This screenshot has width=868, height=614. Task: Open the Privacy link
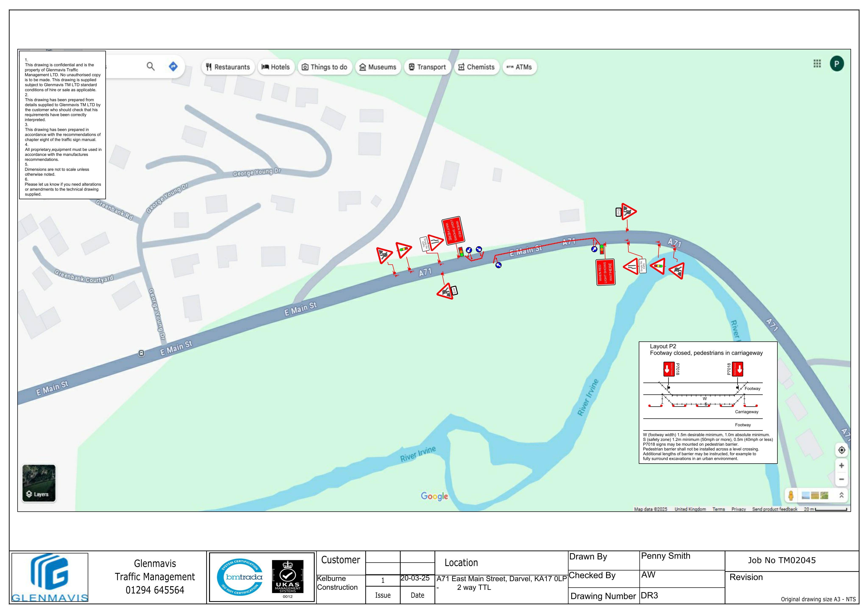[738, 509]
